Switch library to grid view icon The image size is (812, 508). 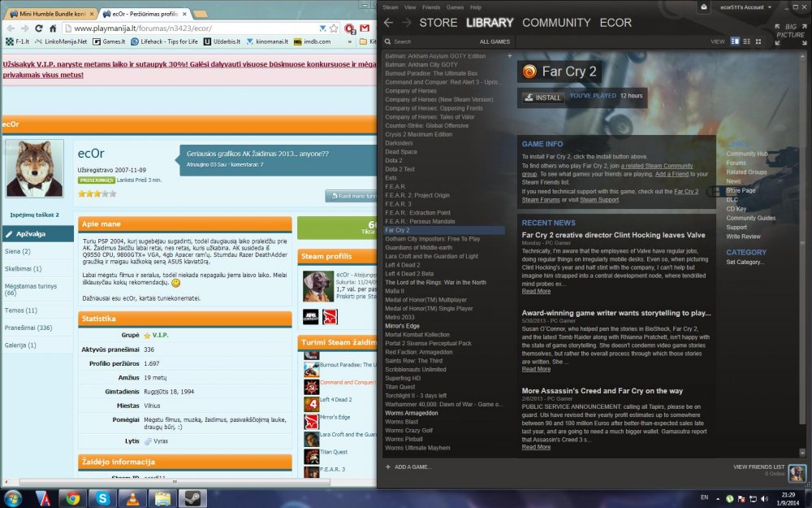pos(758,41)
